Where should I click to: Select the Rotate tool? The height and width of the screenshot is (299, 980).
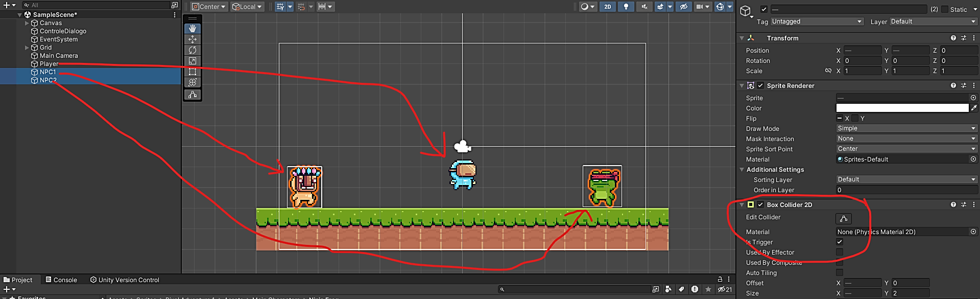coord(193,50)
